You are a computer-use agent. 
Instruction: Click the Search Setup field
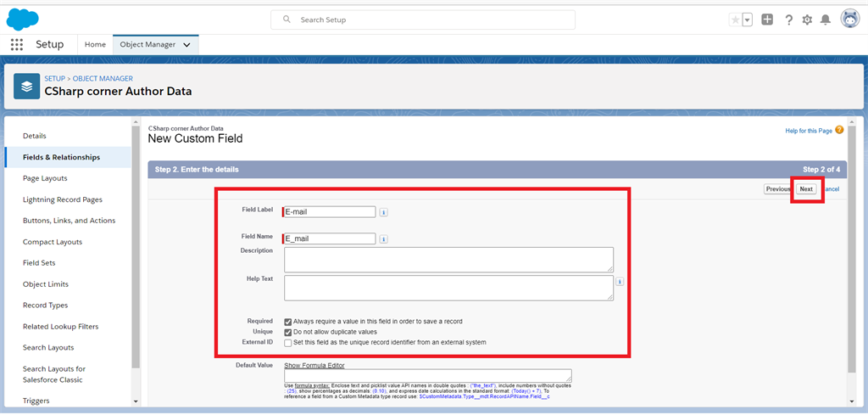[x=423, y=20]
